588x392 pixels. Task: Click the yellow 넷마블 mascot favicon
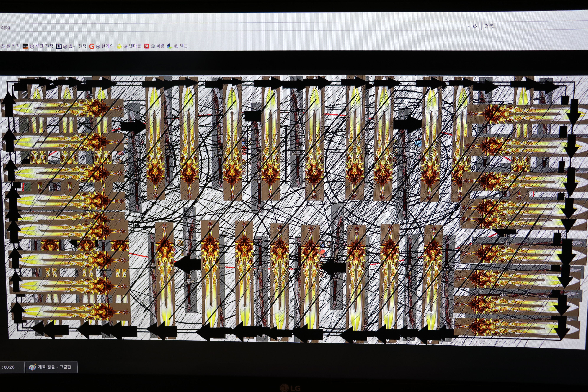(120, 46)
